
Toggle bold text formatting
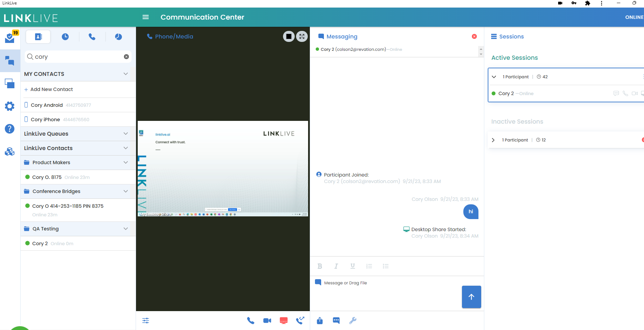pyautogui.click(x=320, y=266)
